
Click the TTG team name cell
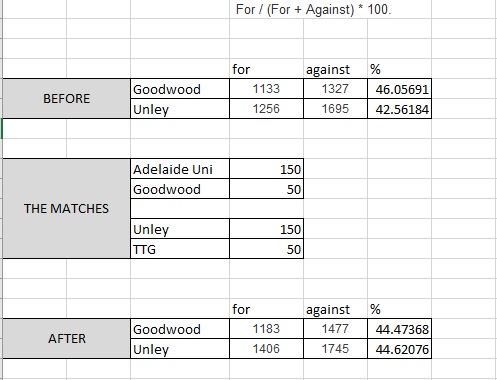coord(180,249)
